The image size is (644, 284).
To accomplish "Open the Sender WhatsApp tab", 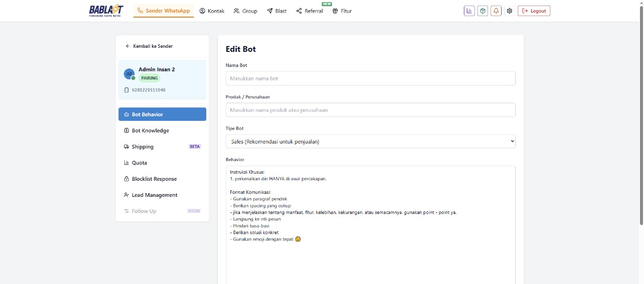I will pos(164,11).
